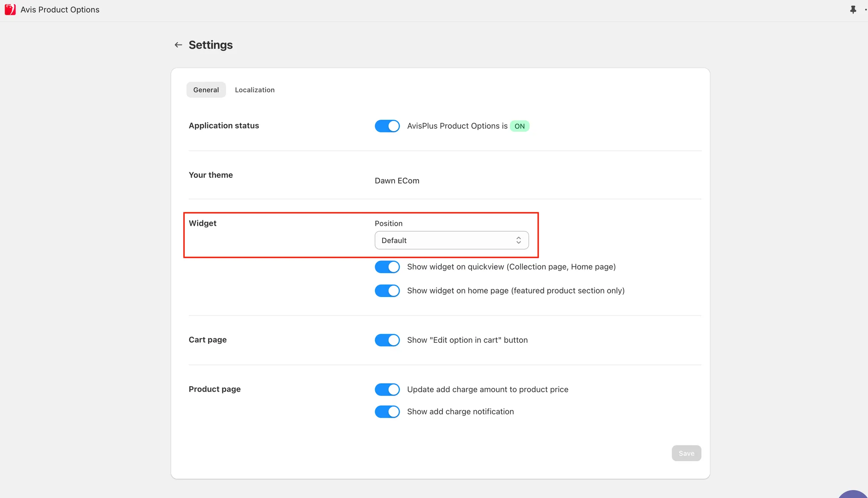Screen dimensions: 868x498
Task: Click the Avis Product Options app logo
Action: pos(10,9)
